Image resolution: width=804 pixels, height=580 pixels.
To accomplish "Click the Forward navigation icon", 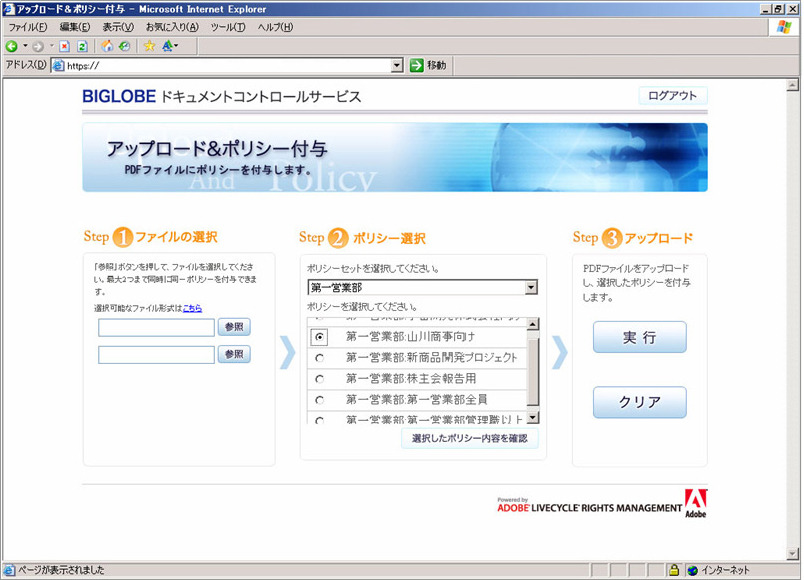I will click(39, 46).
